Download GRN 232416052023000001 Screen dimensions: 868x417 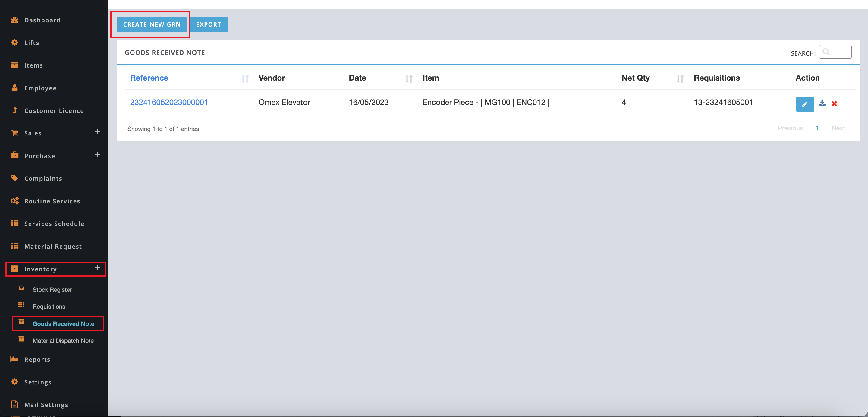click(822, 103)
